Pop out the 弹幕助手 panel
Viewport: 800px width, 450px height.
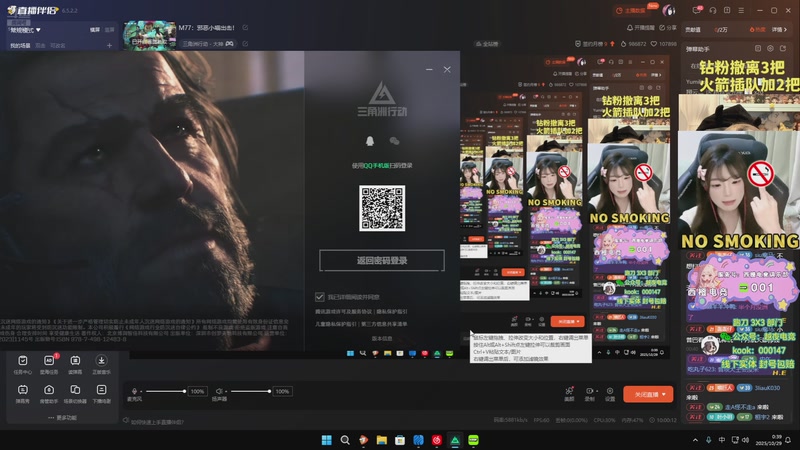[x=783, y=48]
